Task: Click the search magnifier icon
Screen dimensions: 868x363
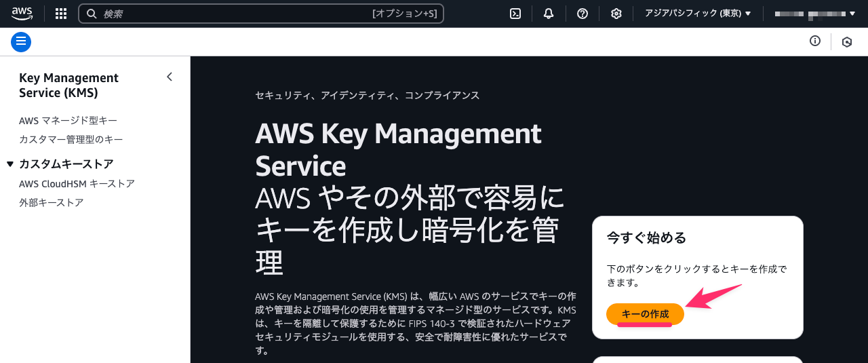Action: point(92,14)
